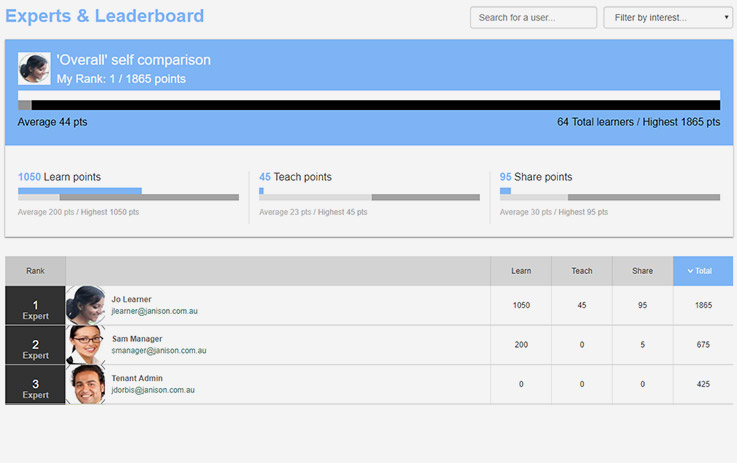Sort leaderboard by the Learn column
The image size is (737, 463).
point(521,271)
